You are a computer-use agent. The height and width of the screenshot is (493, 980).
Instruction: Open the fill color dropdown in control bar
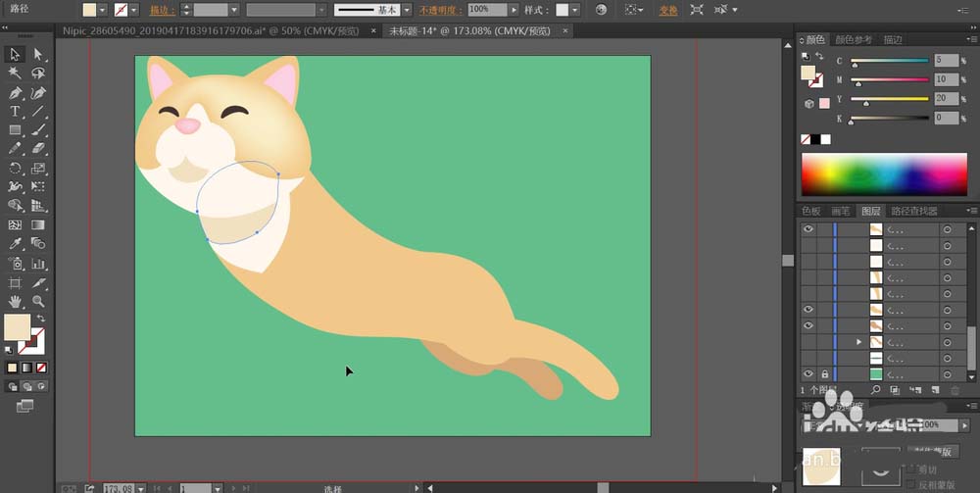[103, 10]
